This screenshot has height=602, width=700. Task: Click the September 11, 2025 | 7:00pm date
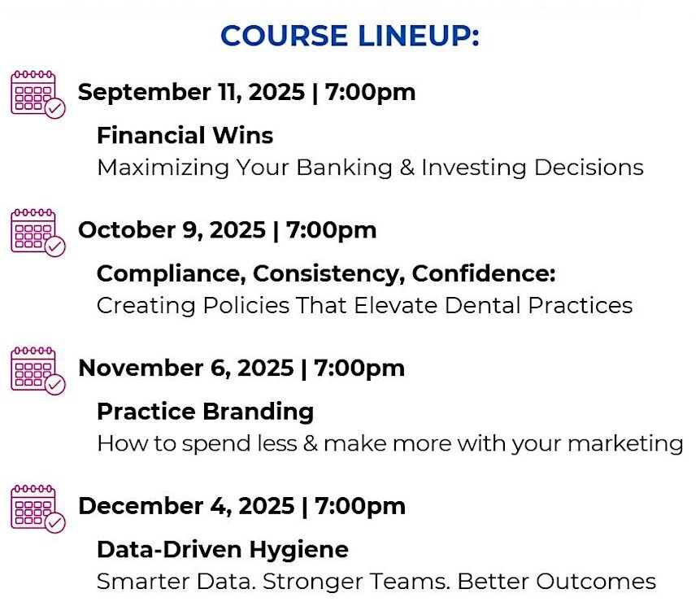tap(246, 93)
